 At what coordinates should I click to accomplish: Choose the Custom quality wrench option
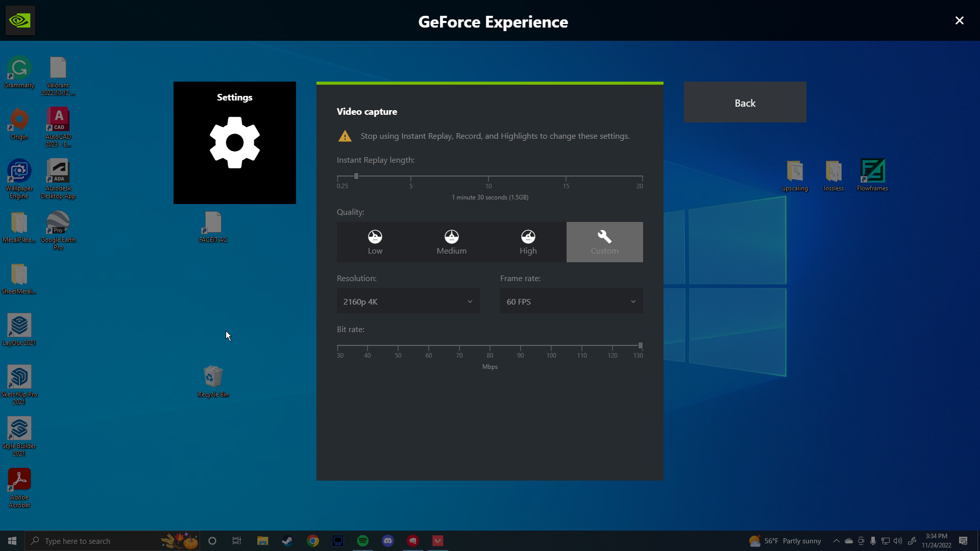[605, 242]
